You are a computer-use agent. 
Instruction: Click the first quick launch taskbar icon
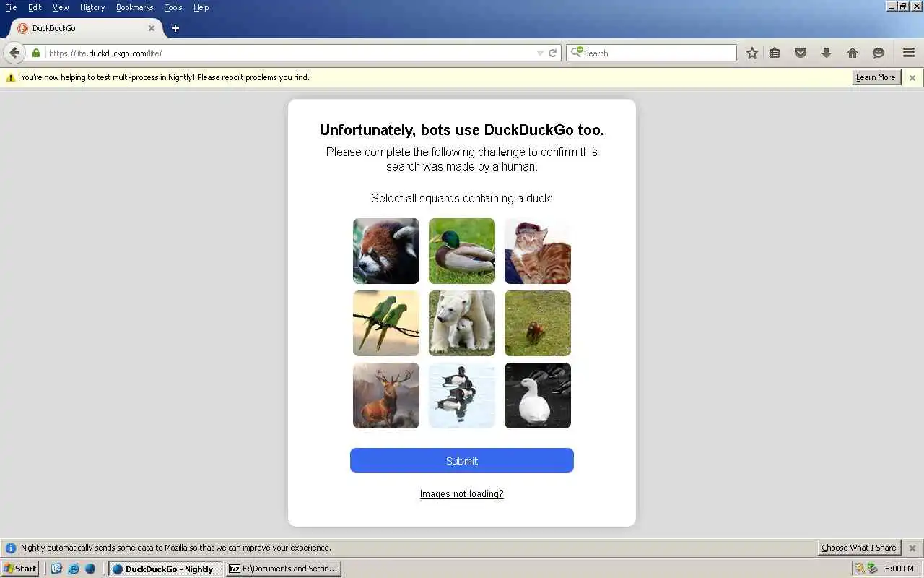coord(56,569)
